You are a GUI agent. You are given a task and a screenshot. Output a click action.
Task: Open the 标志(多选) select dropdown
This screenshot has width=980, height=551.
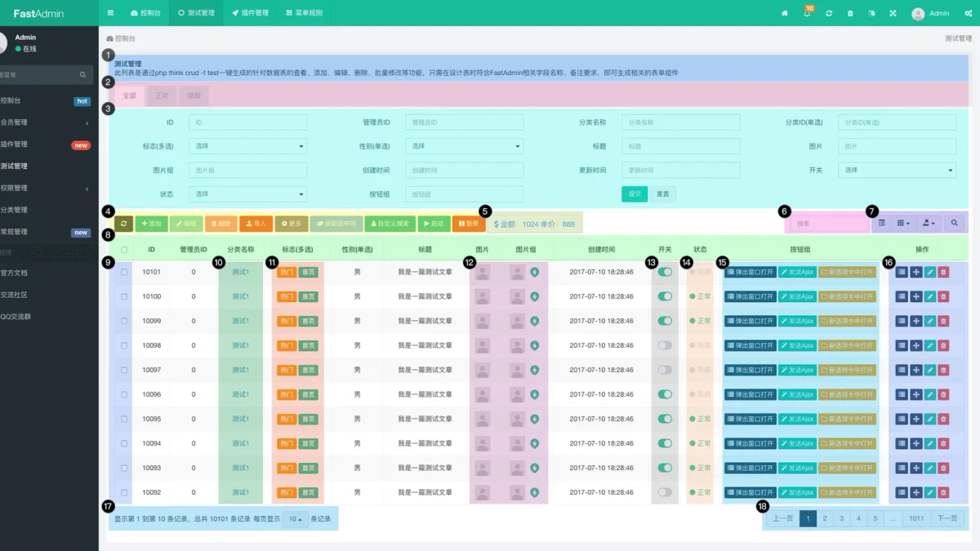coord(247,146)
